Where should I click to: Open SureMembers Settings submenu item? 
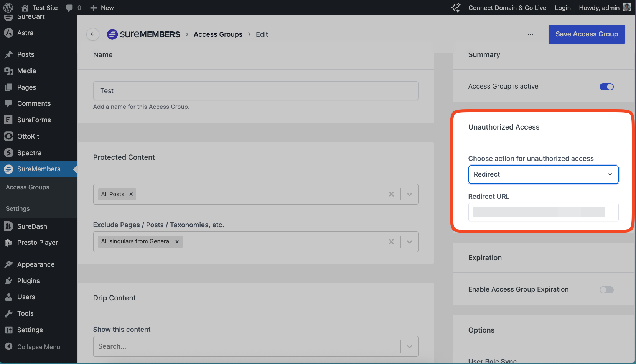coord(18,208)
